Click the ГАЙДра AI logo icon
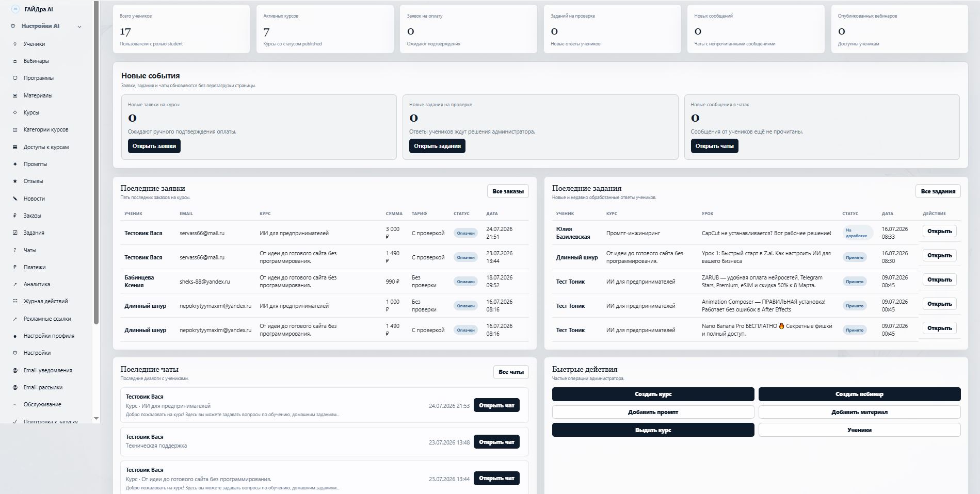Screen dimensions: 980x494 tap(15, 9)
